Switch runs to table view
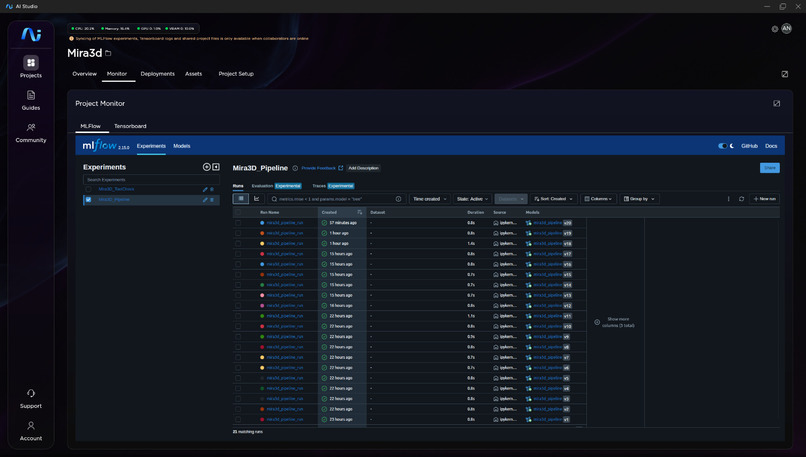The image size is (806, 457). tap(241, 198)
